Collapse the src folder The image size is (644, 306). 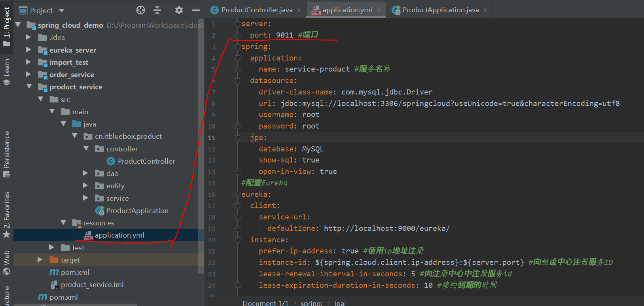coord(40,99)
